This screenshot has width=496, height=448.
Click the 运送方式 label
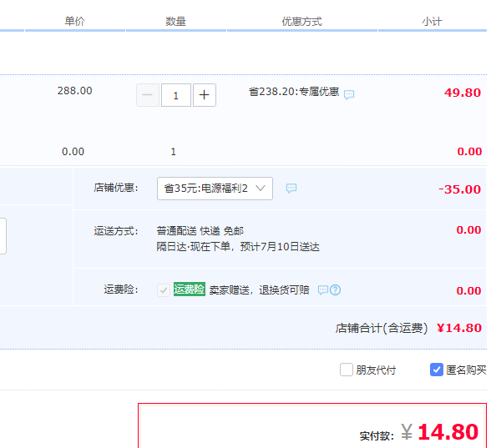(116, 231)
